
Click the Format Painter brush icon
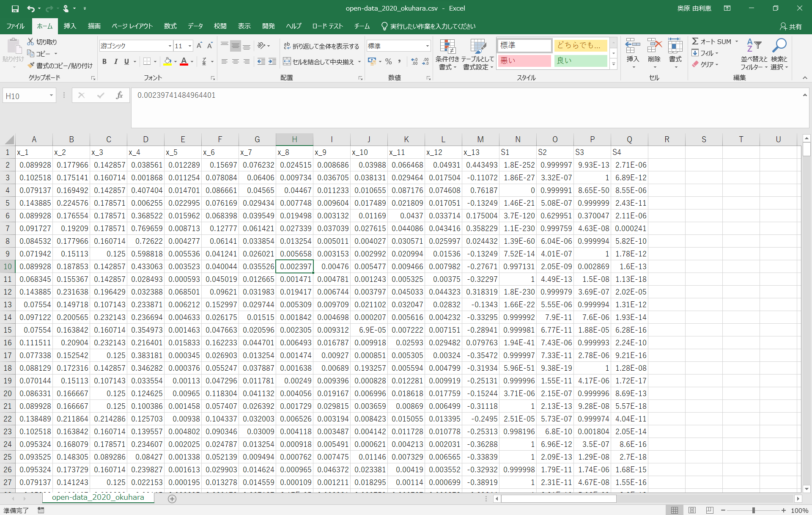(31, 66)
